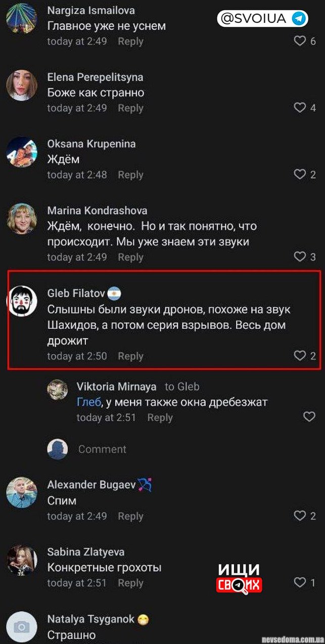Image resolution: width=325 pixels, height=644 pixels.
Task: Like Oksana Krupenina's comment
Action: pos(300,175)
